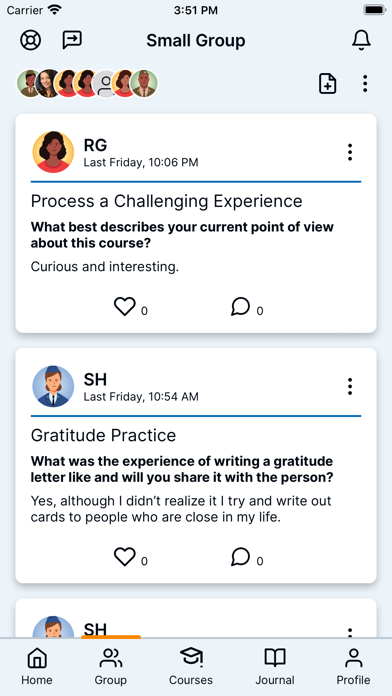
Task: Open RG post options three-dot menu
Action: point(350,152)
